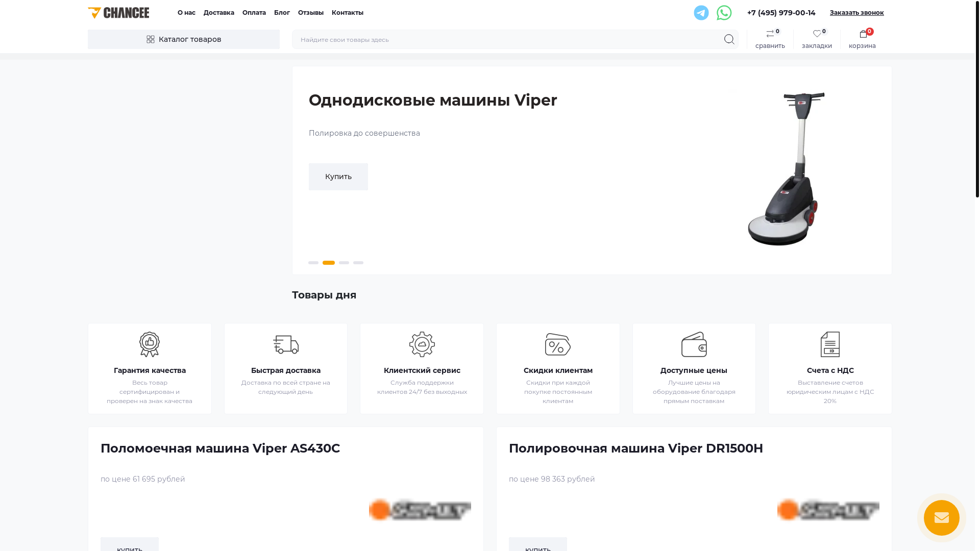980x551 pixels.
Task: Click the orange envelope contact button
Action: coord(941,518)
